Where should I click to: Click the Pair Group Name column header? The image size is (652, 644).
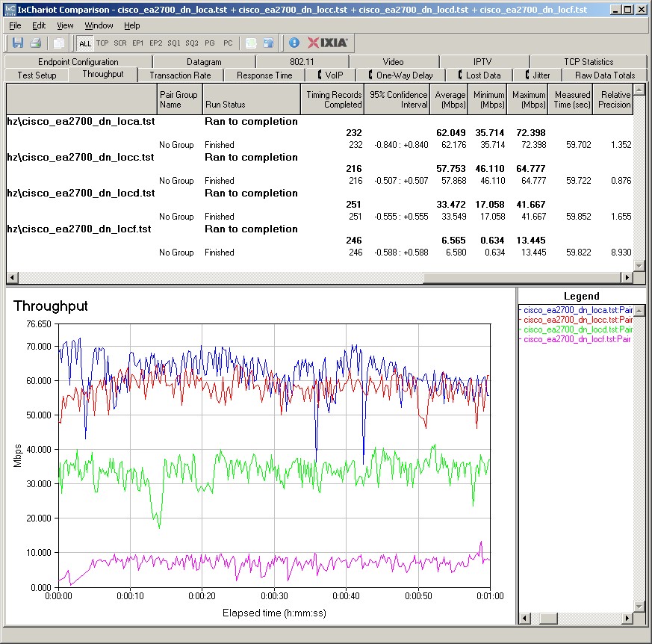[180, 99]
